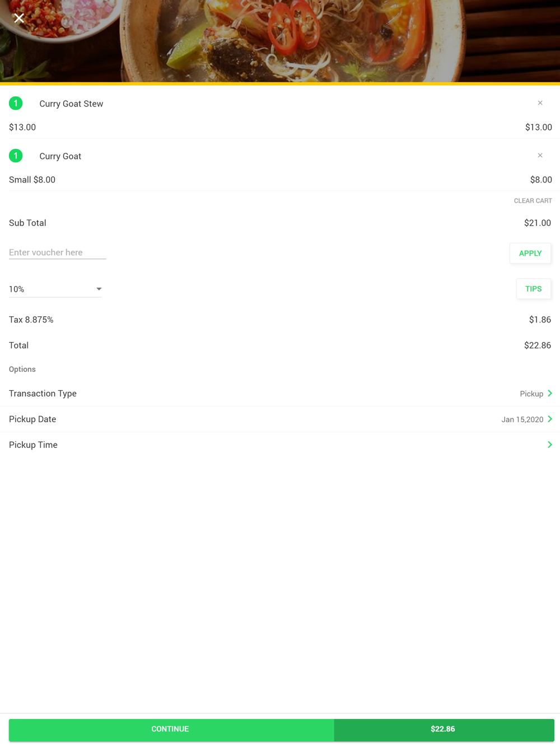This screenshot has height=747, width=560.
Task: Apply the voucher code
Action: [x=530, y=253]
